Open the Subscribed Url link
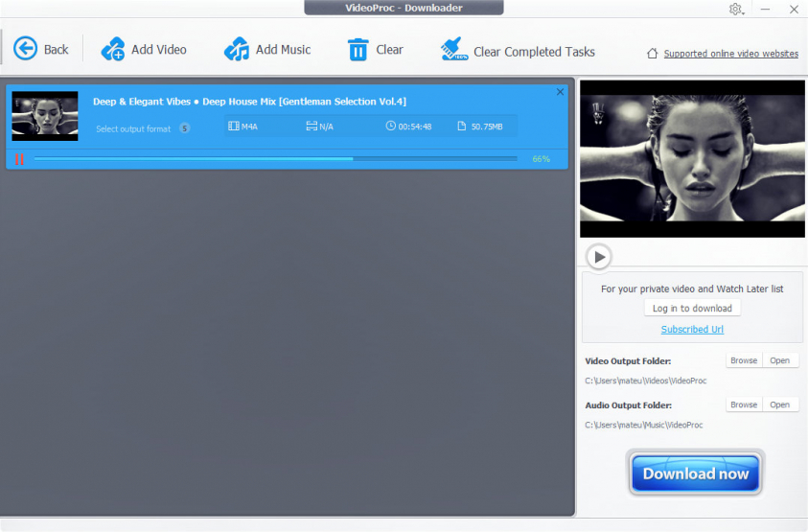 coord(692,329)
